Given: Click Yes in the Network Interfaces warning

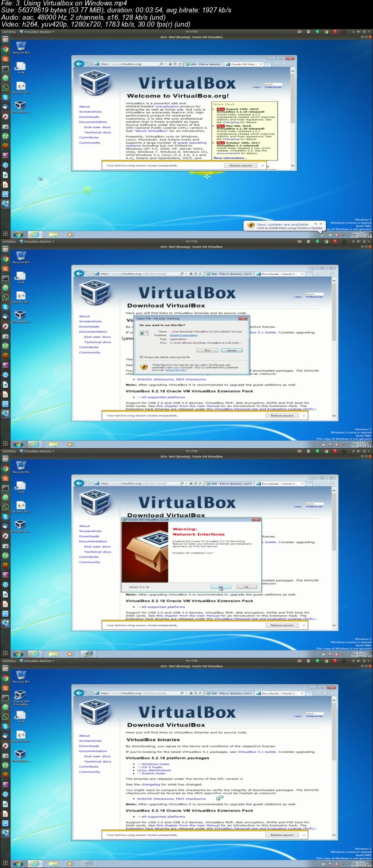Looking at the screenshot, I should point(221,587).
